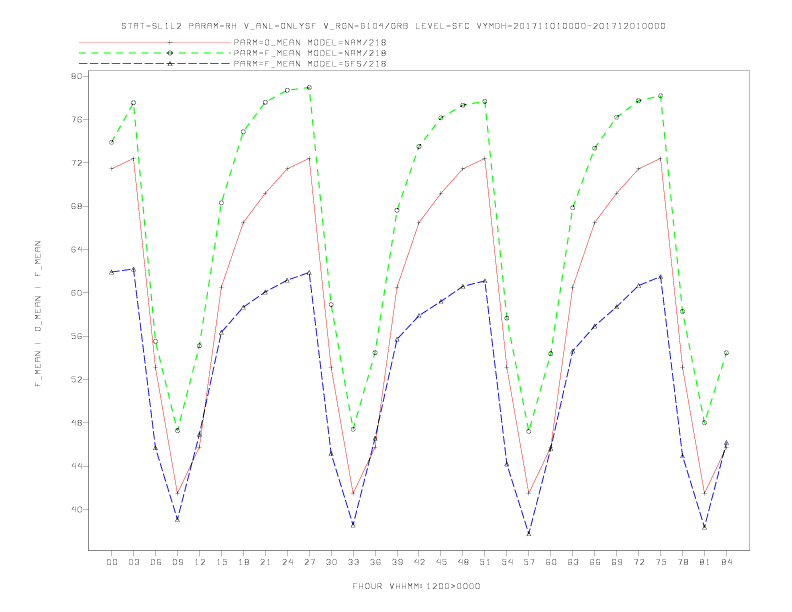792x612 pixels.
Task: Click the x-axis tick label 51
Action: click(x=485, y=562)
